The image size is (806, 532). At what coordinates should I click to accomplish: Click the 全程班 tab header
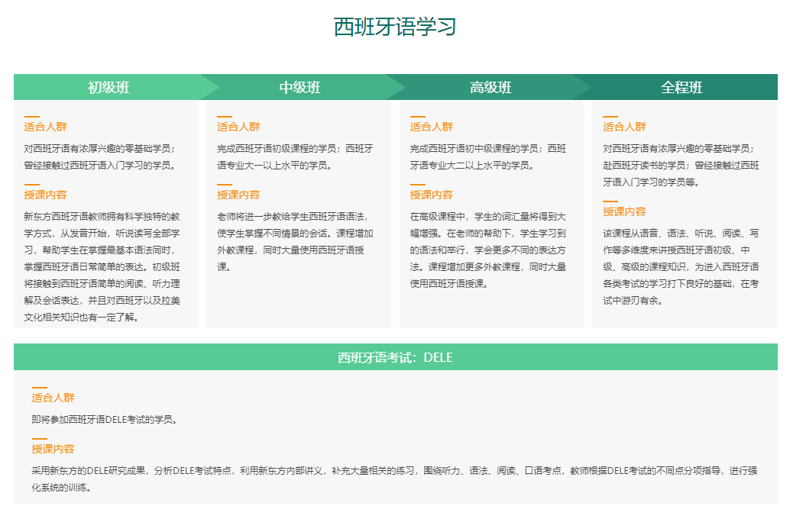pos(681,88)
